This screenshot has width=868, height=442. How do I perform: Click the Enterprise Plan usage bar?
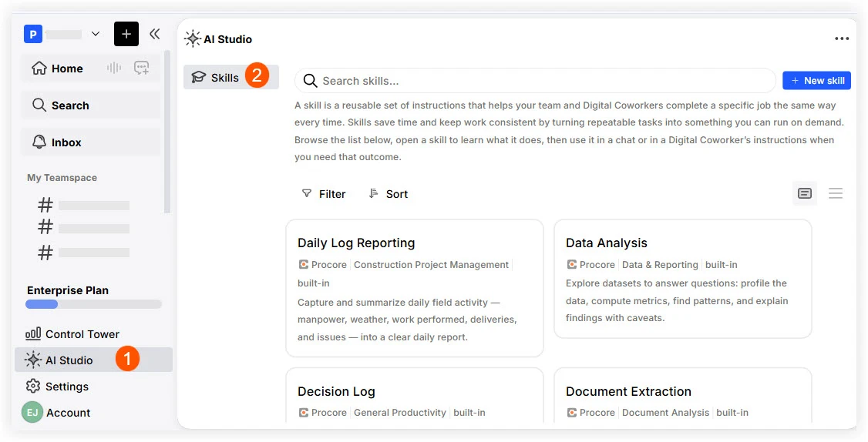point(93,304)
